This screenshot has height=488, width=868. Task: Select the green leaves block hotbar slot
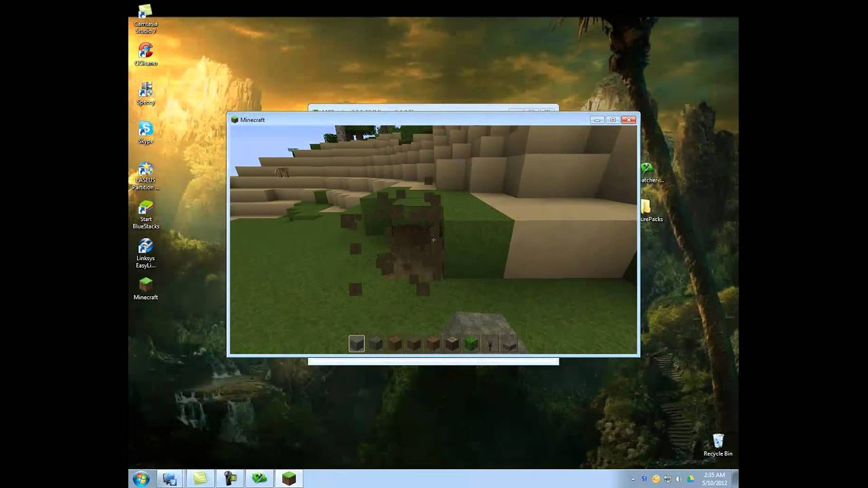[471, 344]
